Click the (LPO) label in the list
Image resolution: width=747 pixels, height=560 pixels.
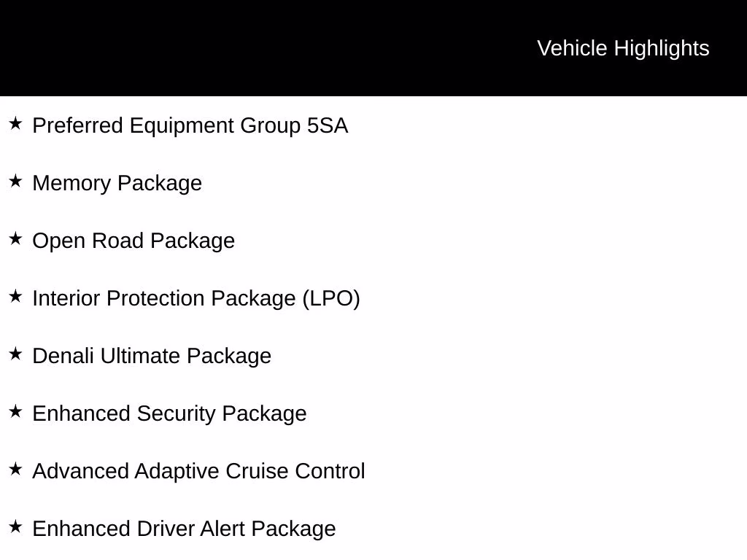331,299
